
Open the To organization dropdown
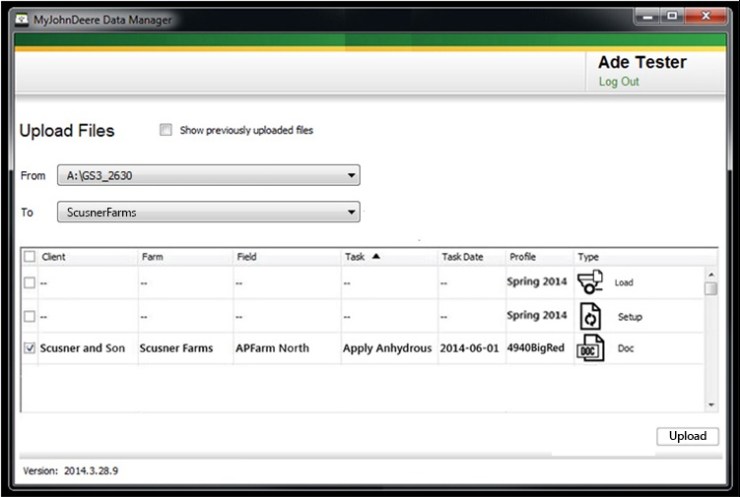point(208,212)
